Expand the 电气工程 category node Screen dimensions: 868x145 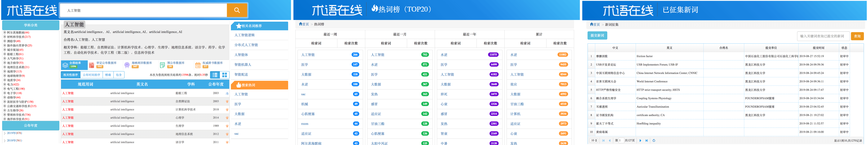[x=5, y=89]
